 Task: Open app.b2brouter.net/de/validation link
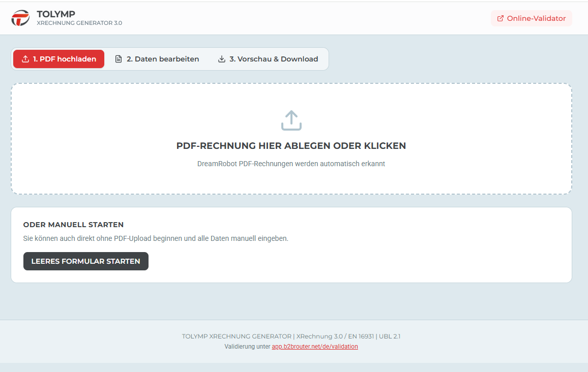click(315, 347)
